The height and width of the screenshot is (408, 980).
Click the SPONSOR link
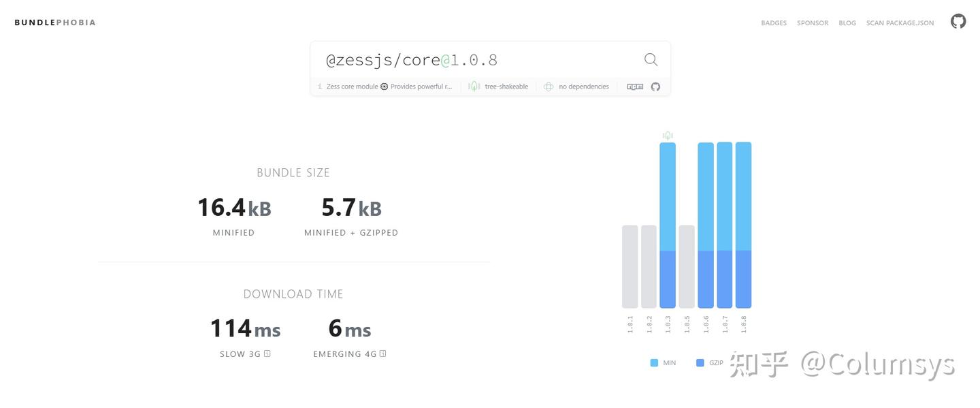(x=812, y=22)
